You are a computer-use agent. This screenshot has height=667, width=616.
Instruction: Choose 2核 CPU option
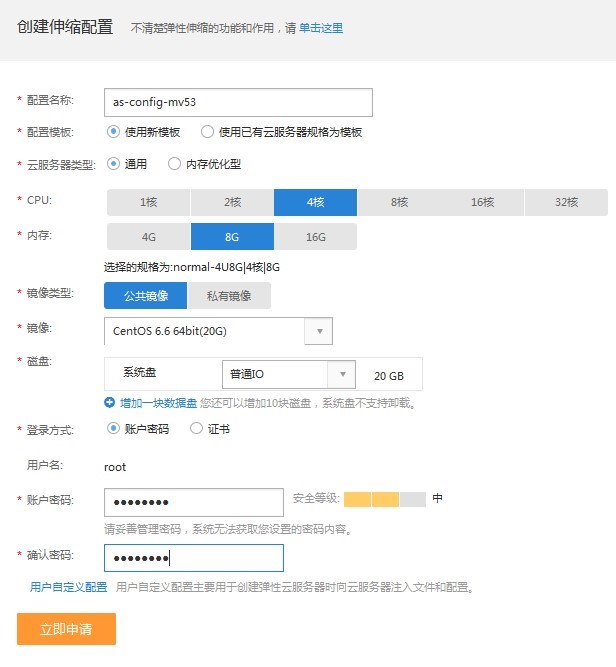232,202
